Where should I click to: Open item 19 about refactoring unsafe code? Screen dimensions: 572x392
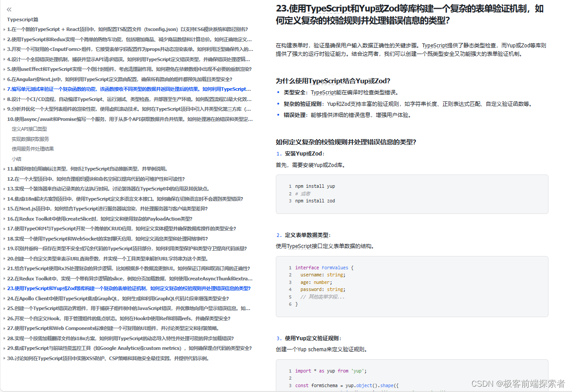[x=127, y=248]
